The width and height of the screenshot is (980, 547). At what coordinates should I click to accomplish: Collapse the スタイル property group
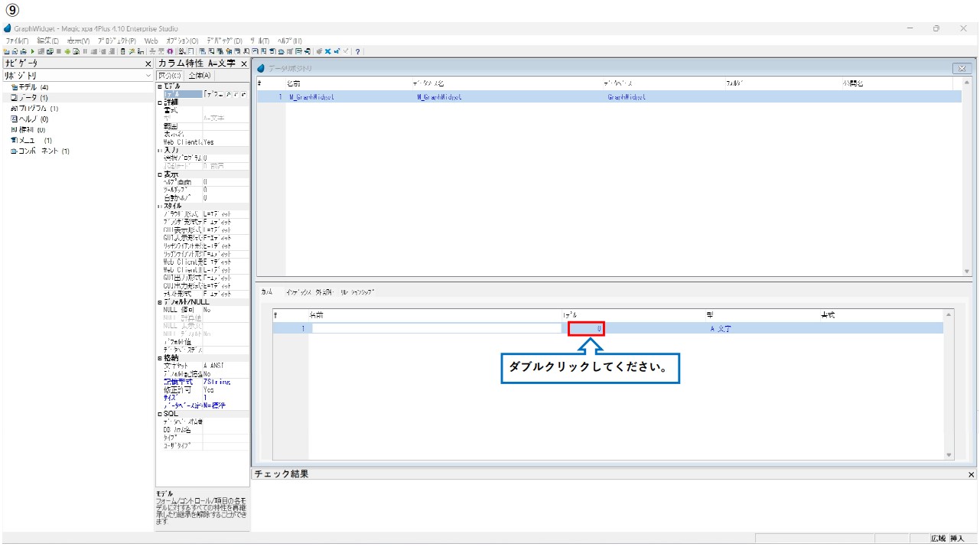[159, 207]
